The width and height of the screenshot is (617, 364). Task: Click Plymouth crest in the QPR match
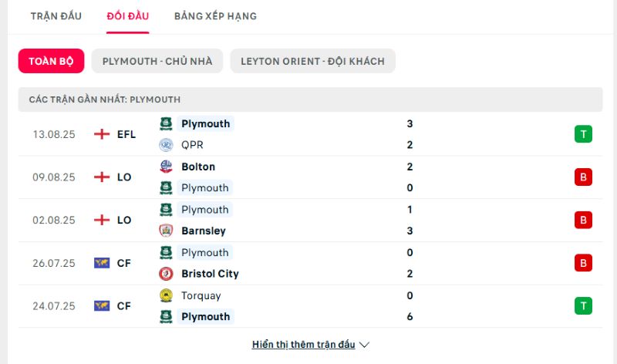165,123
